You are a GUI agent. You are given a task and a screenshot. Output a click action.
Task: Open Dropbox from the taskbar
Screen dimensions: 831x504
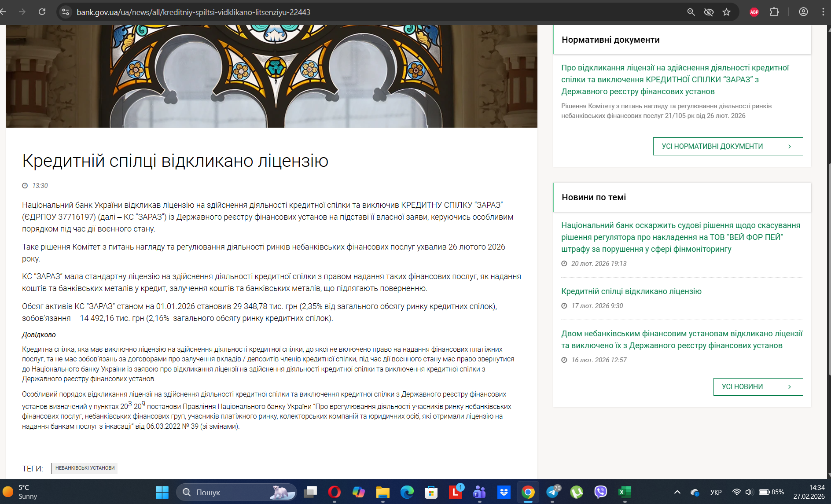(504, 492)
